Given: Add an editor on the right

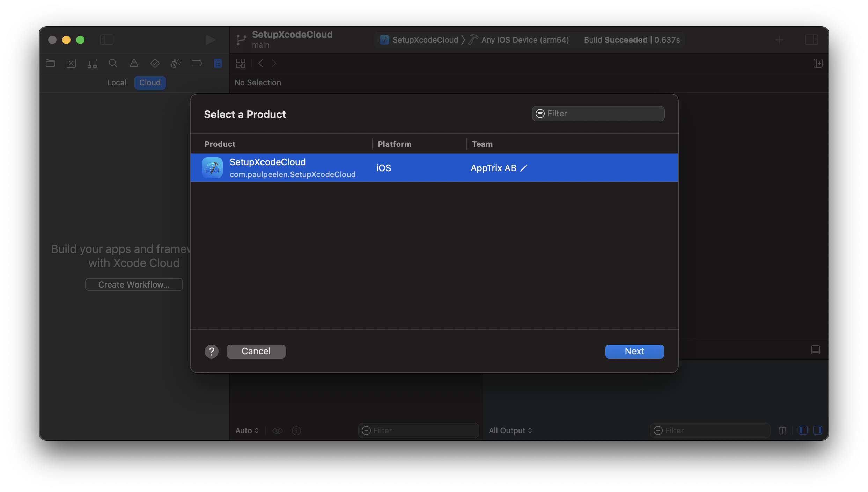Looking at the screenshot, I should click(818, 63).
